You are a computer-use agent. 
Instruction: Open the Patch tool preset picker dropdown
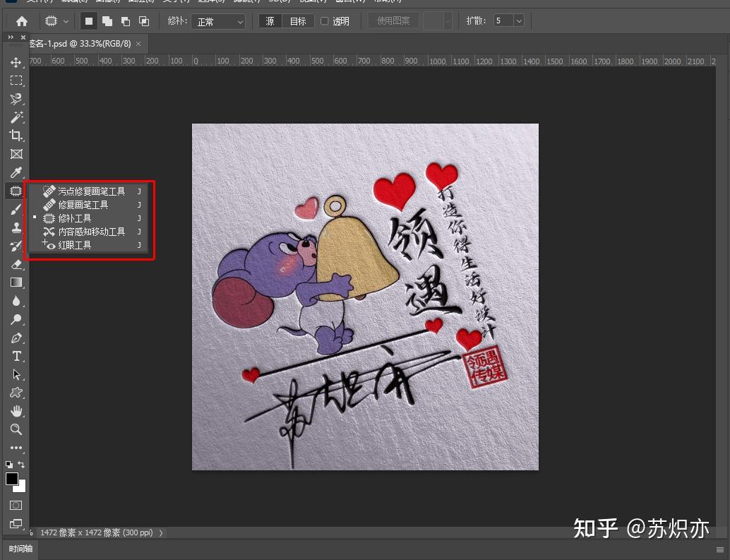[x=66, y=21]
